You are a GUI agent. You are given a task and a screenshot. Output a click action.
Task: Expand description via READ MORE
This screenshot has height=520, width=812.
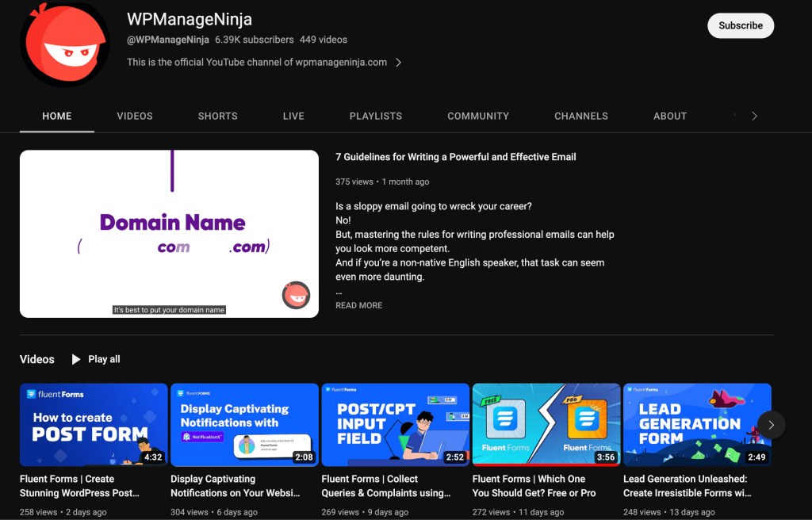click(x=359, y=305)
